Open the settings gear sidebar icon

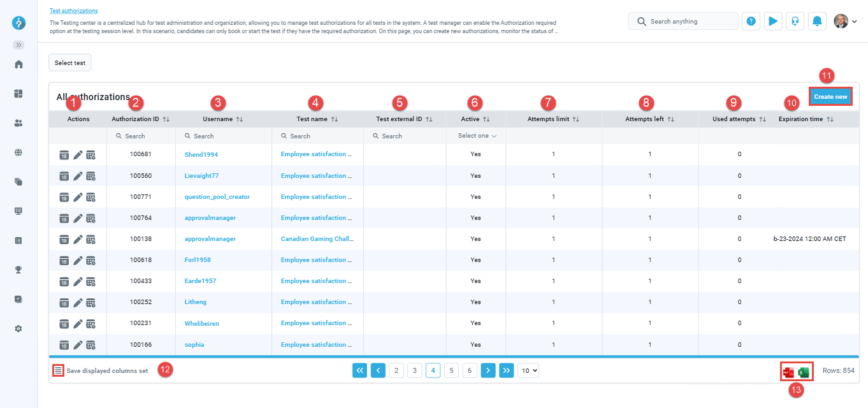(x=18, y=328)
